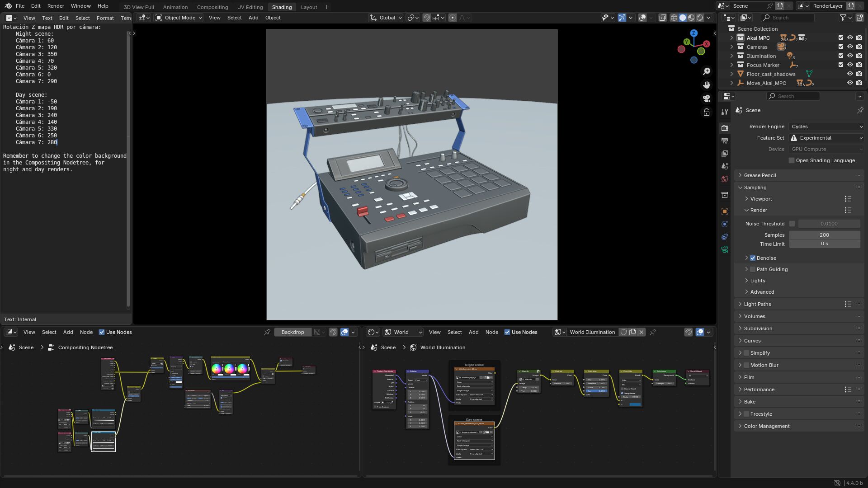
Task: Toggle Use Nodes in World shader editor
Action: (x=507, y=332)
